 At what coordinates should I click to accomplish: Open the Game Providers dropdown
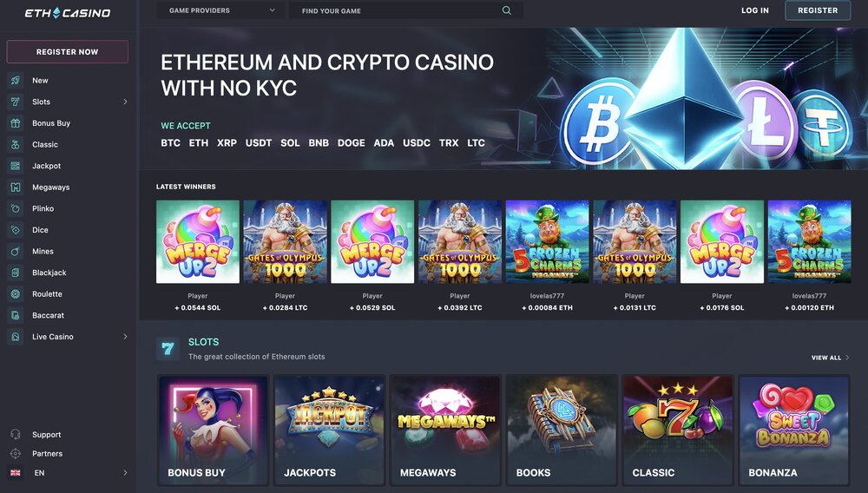220,10
